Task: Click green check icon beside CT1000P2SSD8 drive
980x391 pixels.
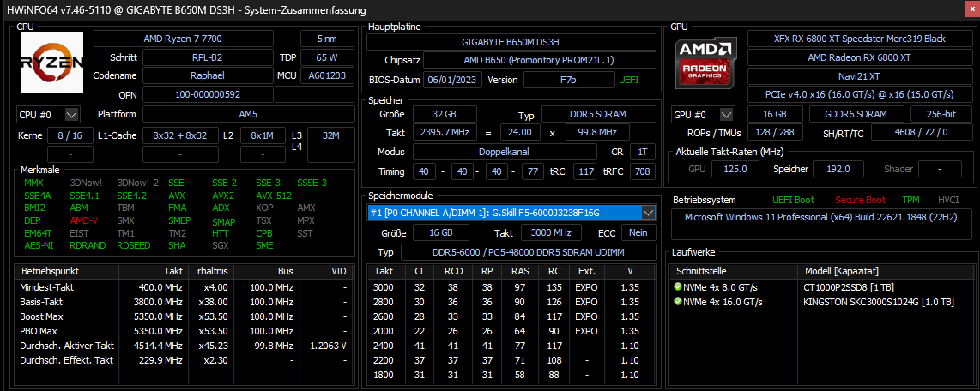Action: pos(677,288)
